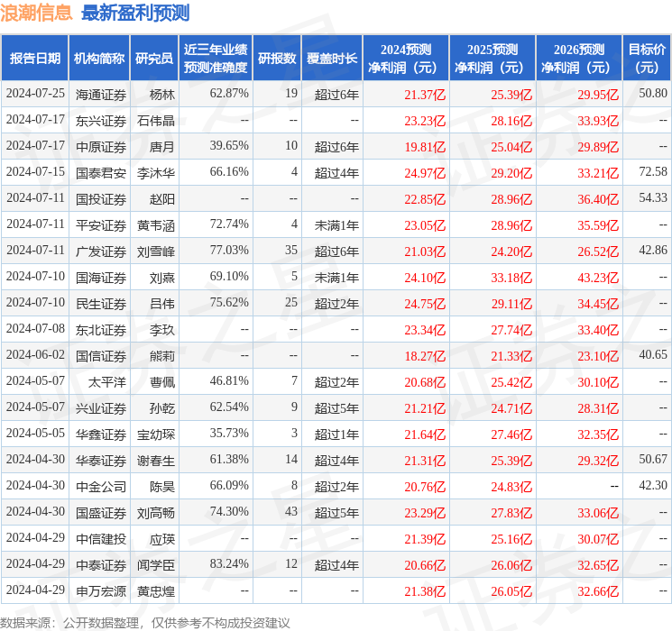Click accuracy value 62.87%
Viewport: 672px width, 631px height.
[229, 93]
